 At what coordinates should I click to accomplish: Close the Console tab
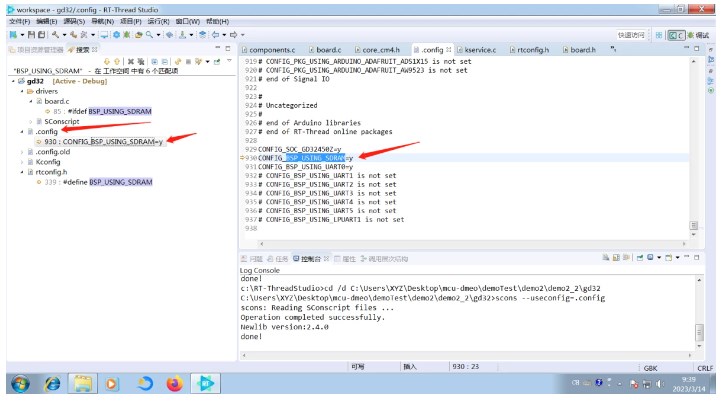coord(326,258)
